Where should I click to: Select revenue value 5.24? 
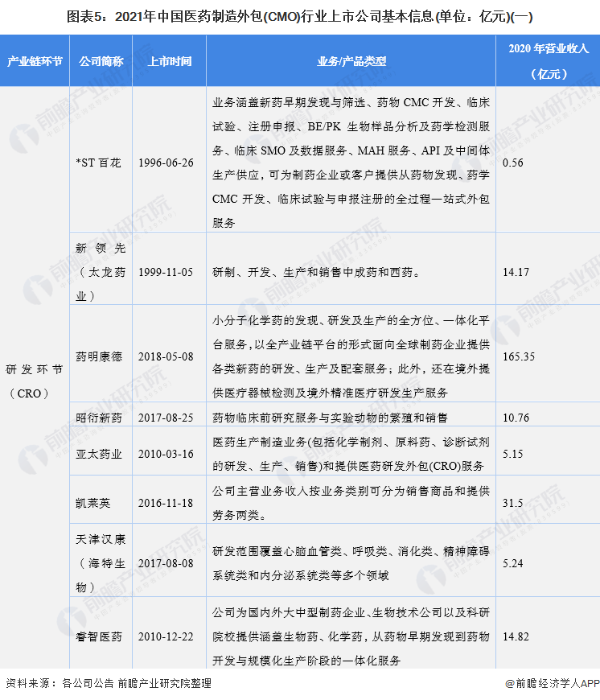point(512,563)
